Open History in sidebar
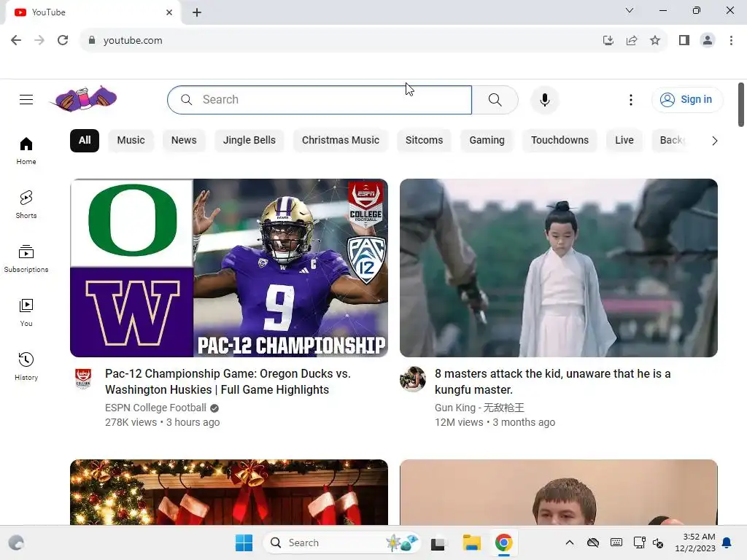747x560 pixels. point(26,366)
